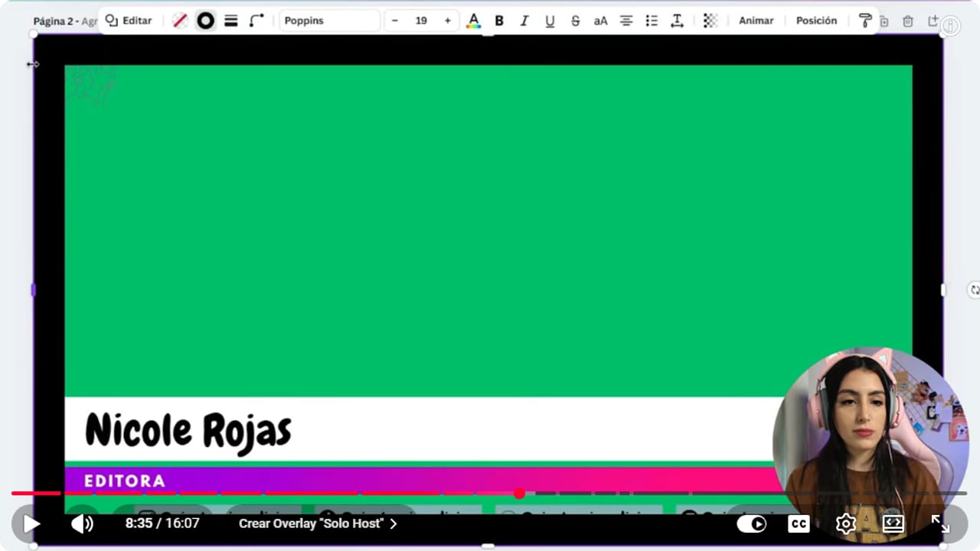Open the Poppins font dropdown

click(329, 21)
